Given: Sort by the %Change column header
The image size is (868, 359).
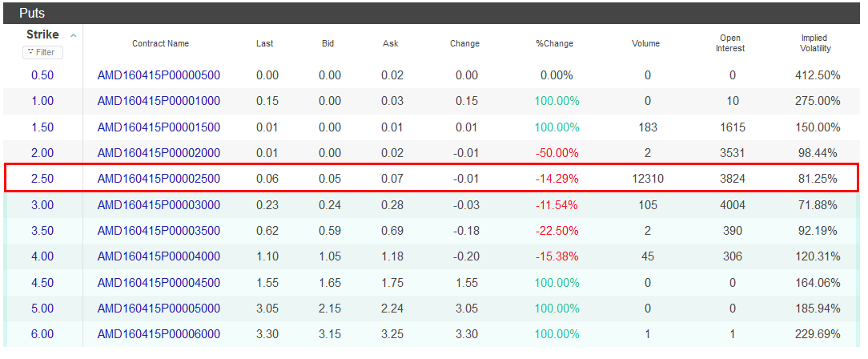Looking at the screenshot, I should click(554, 43).
